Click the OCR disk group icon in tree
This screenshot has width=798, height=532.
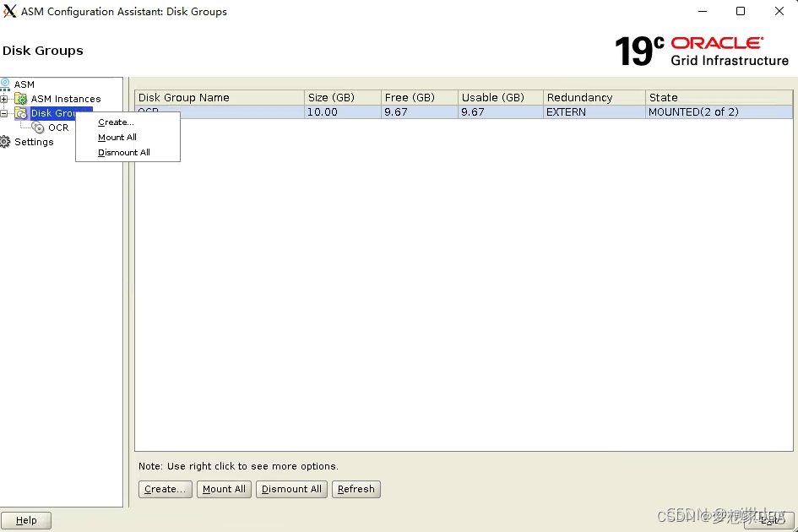pyautogui.click(x=38, y=128)
